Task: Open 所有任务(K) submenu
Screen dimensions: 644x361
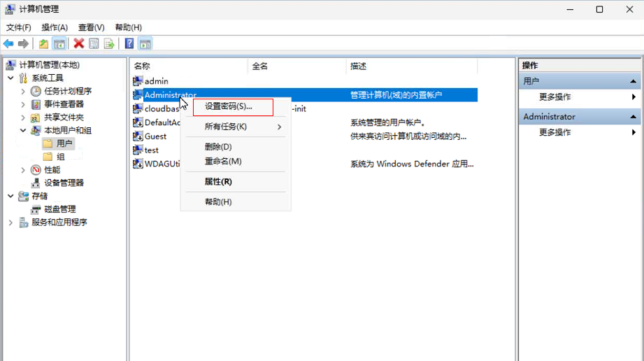Action: click(236, 127)
